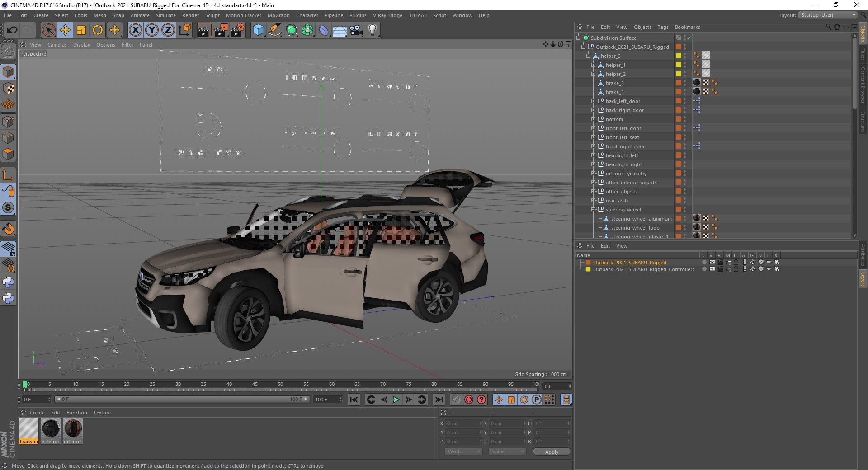Image resolution: width=868 pixels, height=470 pixels.
Task: Click the Apply button
Action: 552,452
